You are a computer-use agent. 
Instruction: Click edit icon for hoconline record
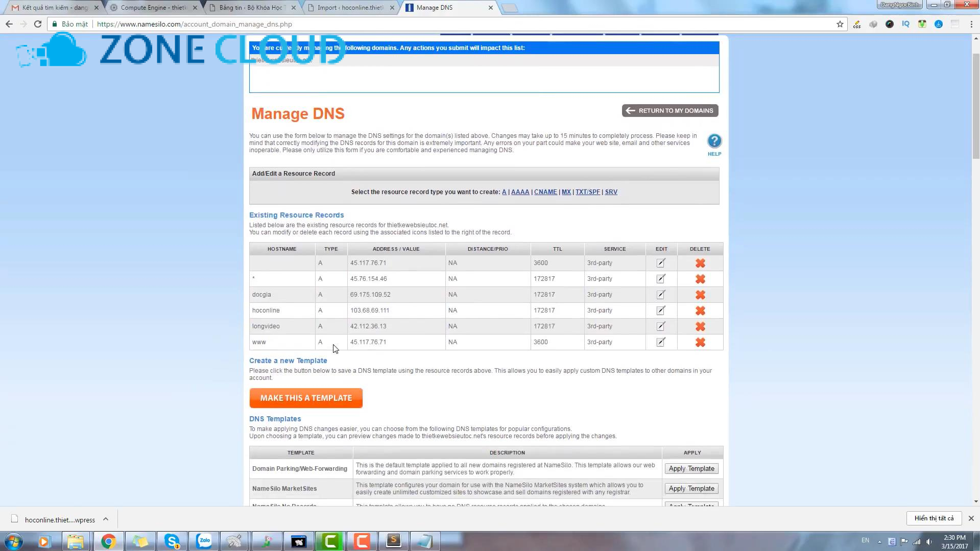[661, 310]
